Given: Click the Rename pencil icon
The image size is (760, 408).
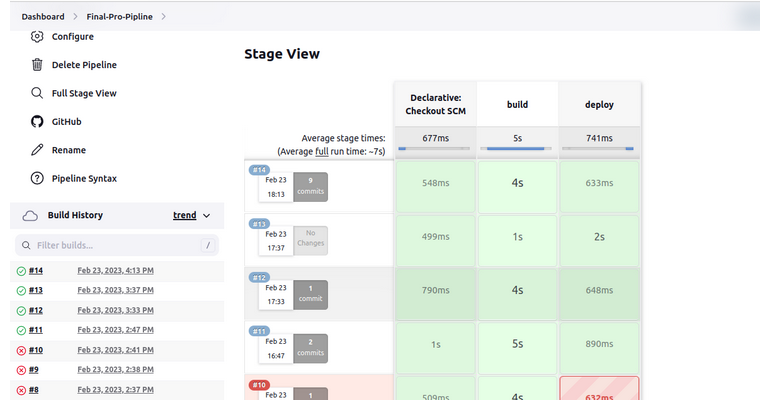Looking at the screenshot, I should click(37, 150).
